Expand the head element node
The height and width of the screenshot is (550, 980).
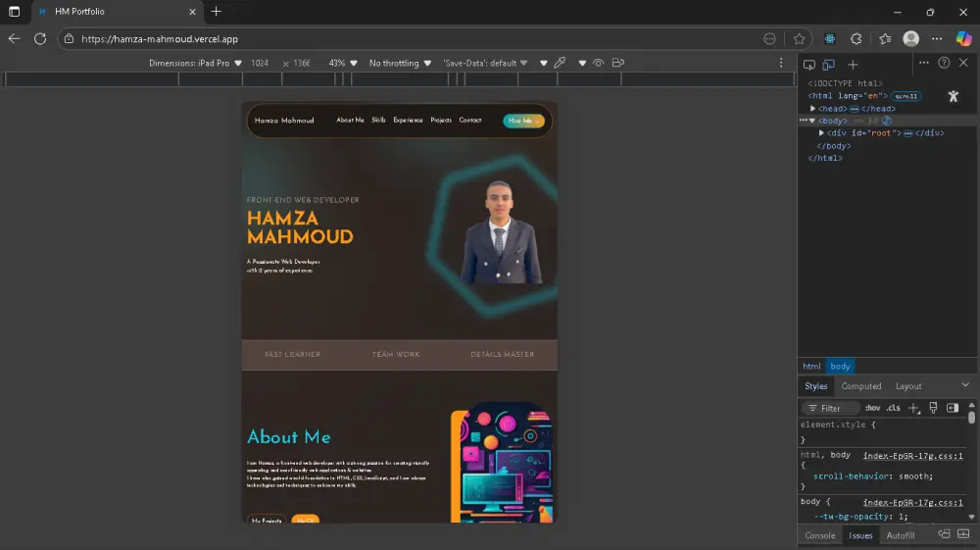click(813, 109)
